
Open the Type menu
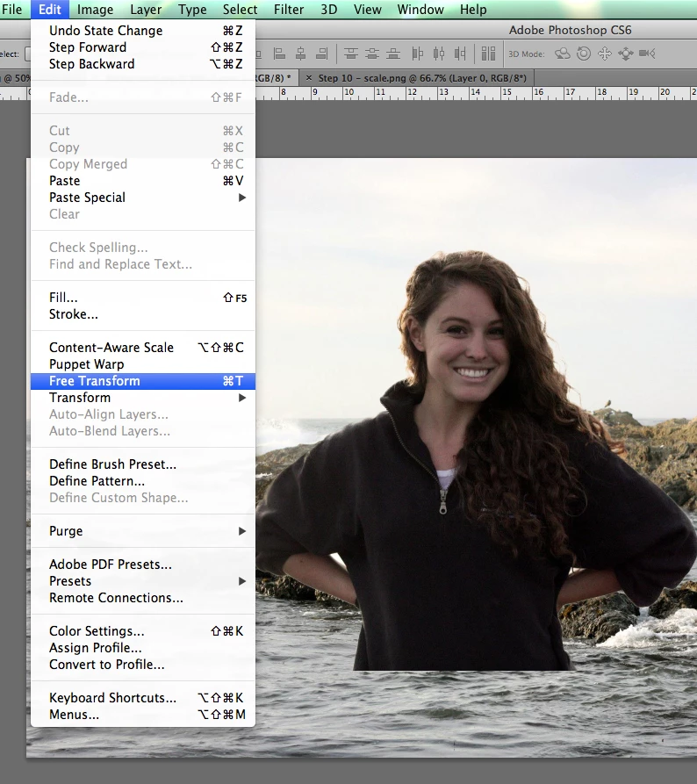[192, 10]
